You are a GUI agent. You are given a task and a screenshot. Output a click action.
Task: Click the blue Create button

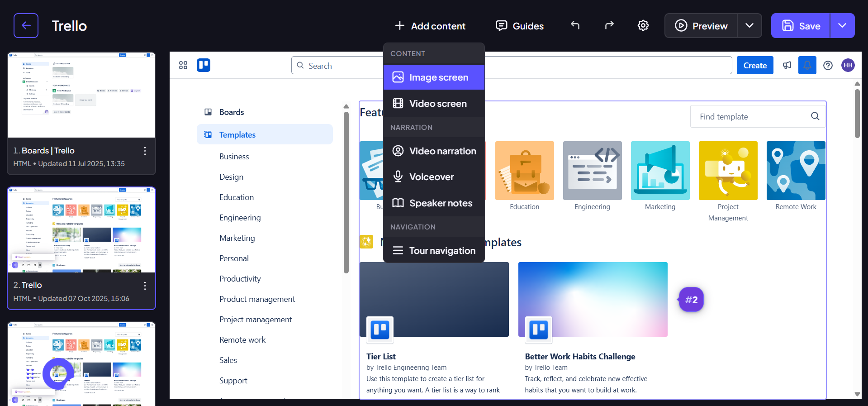(755, 66)
